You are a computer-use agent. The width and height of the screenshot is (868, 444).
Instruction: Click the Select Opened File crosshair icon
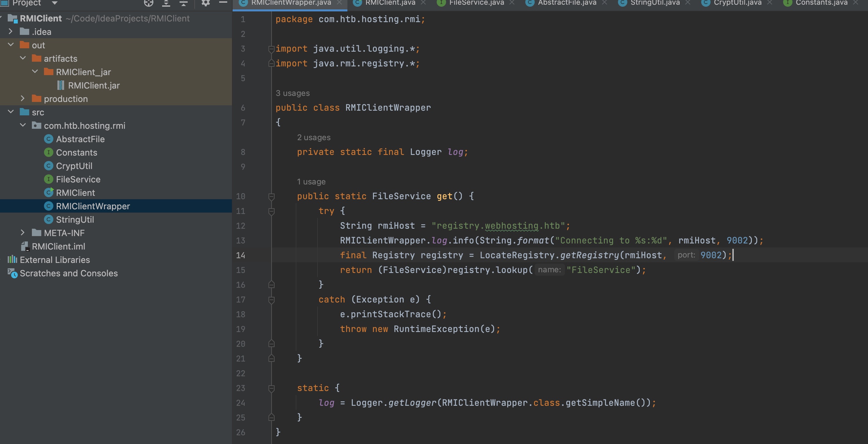click(x=149, y=3)
